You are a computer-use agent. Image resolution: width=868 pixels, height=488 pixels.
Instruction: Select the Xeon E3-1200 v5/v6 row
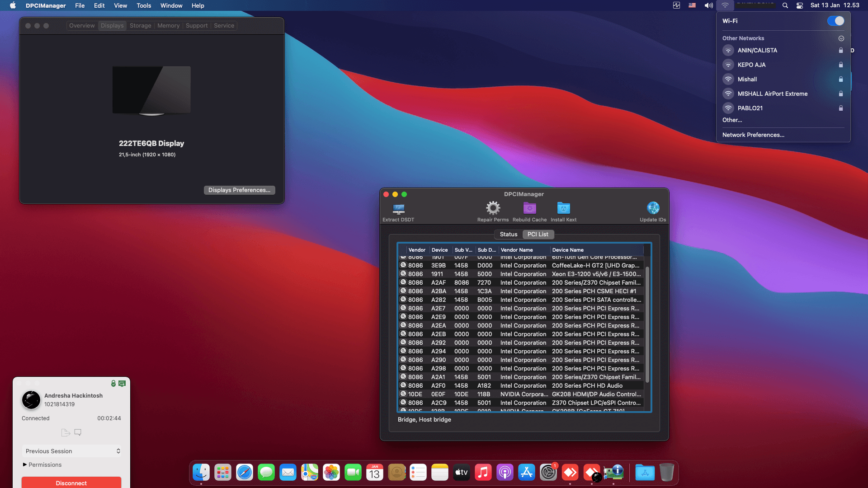click(522, 274)
